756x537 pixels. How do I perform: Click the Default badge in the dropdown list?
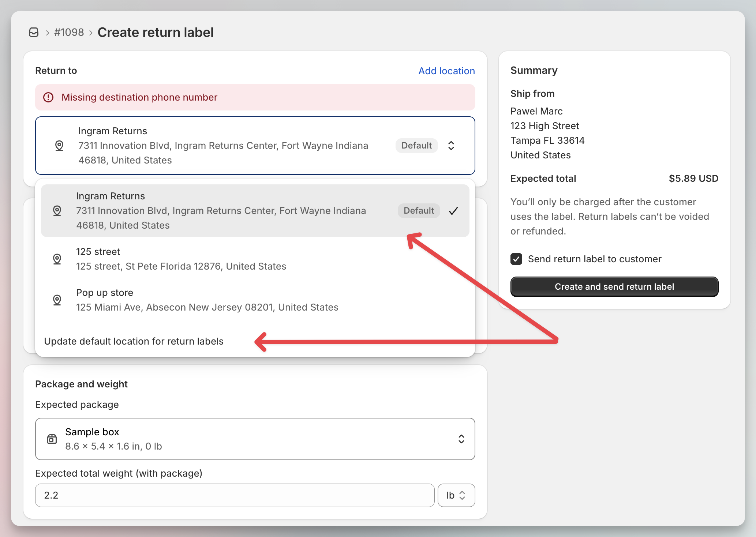tap(419, 211)
